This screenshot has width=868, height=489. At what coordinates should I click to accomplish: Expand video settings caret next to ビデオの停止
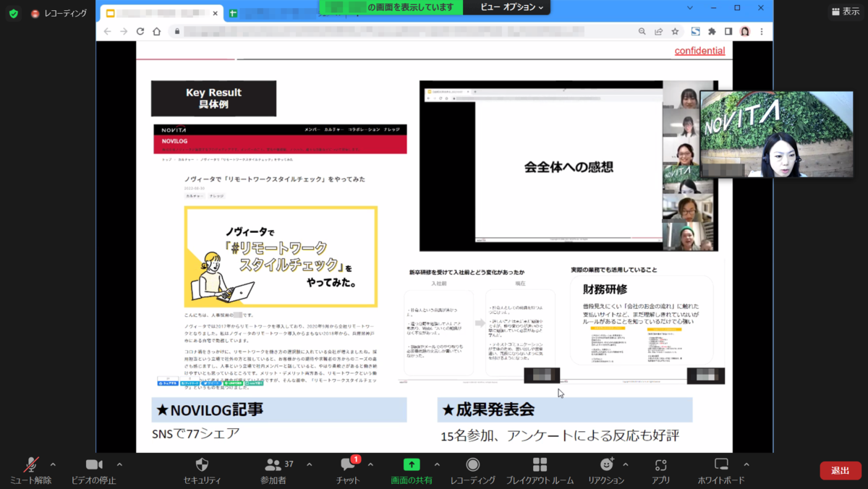pos(119,464)
